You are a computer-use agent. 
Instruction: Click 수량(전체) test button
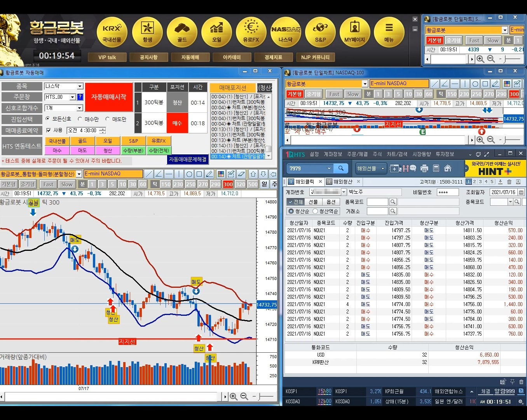click(159, 150)
